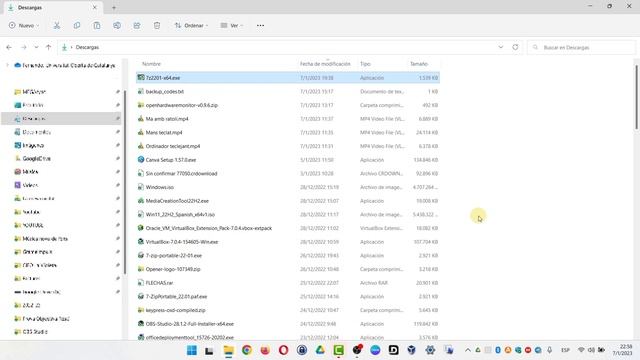Click the Bluetooth icon in system tray
The height and width of the screenshot is (360, 640).
(498, 350)
